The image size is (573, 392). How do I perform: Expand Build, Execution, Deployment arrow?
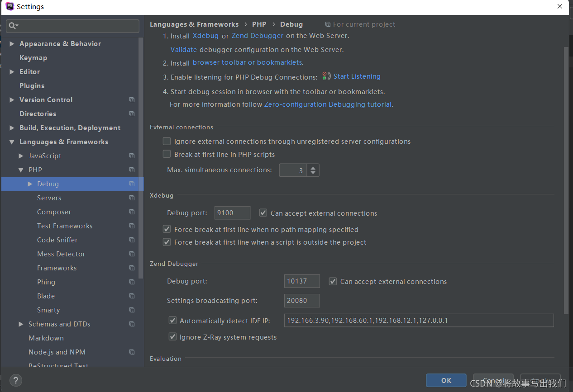click(x=12, y=128)
